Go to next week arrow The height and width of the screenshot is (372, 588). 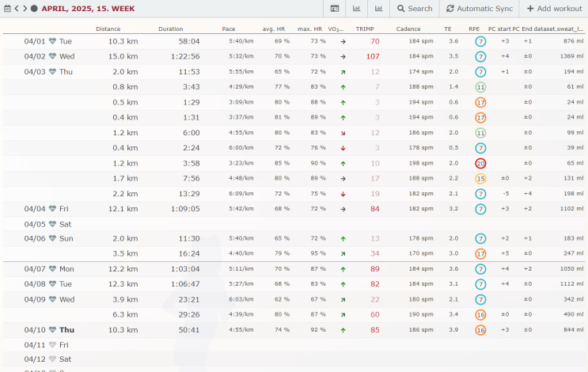(x=25, y=9)
